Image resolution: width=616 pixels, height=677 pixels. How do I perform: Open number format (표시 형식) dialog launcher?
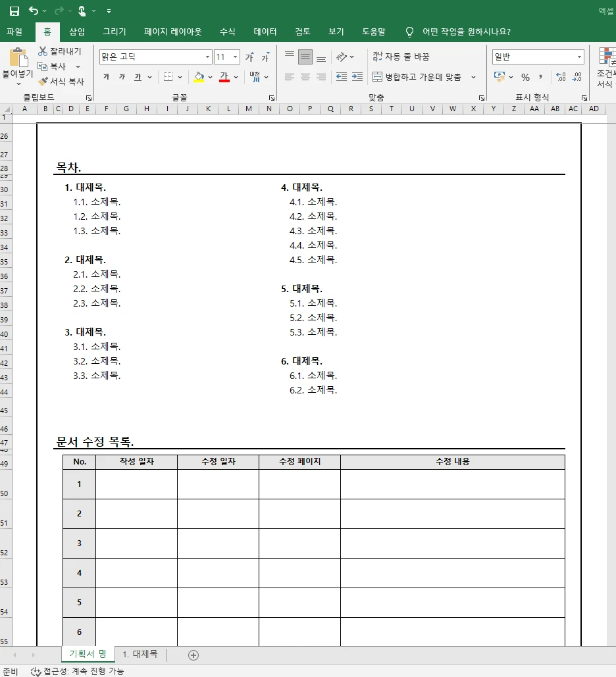pos(584,98)
